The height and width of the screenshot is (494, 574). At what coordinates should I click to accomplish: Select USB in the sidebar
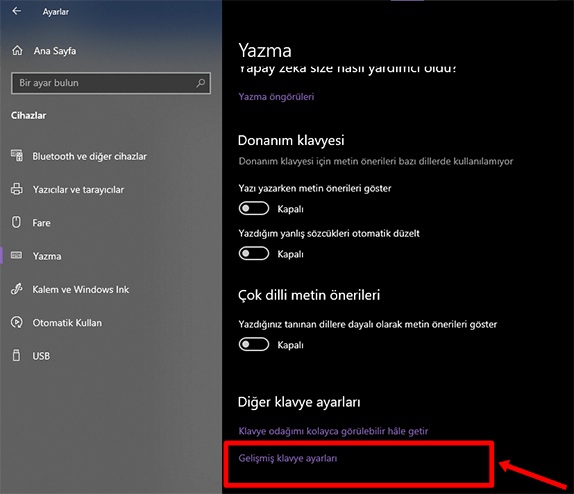click(41, 356)
